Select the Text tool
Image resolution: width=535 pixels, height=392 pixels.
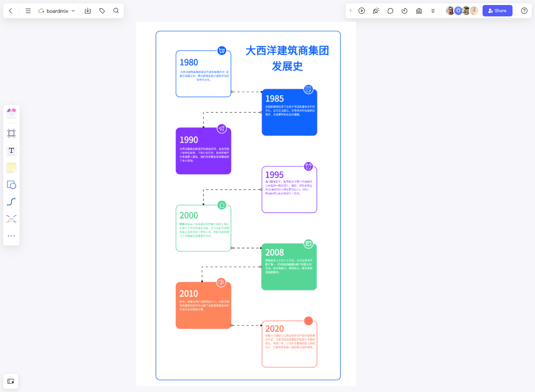(11, 150)
